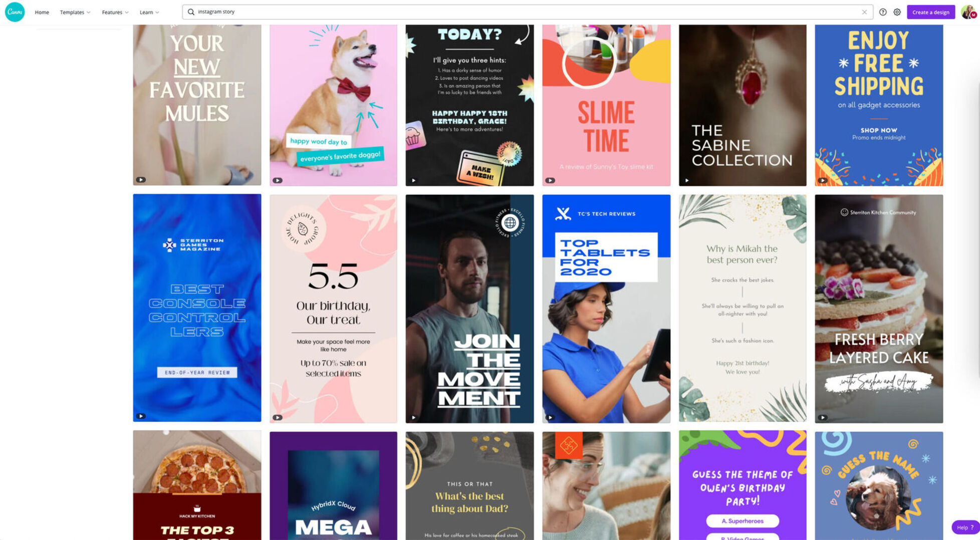Open the user profile avatar
The width and height of the screenshot is (980, 540).
point(968,12)
